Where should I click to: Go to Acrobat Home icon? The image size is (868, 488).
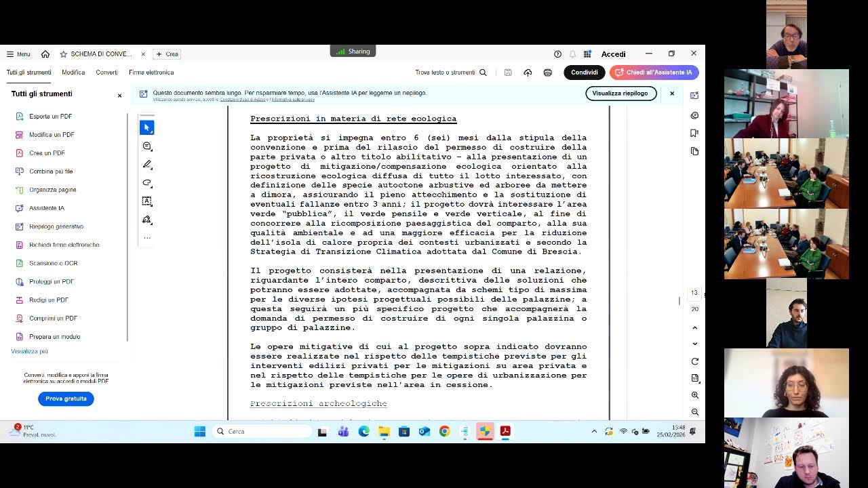click(45, 54)
